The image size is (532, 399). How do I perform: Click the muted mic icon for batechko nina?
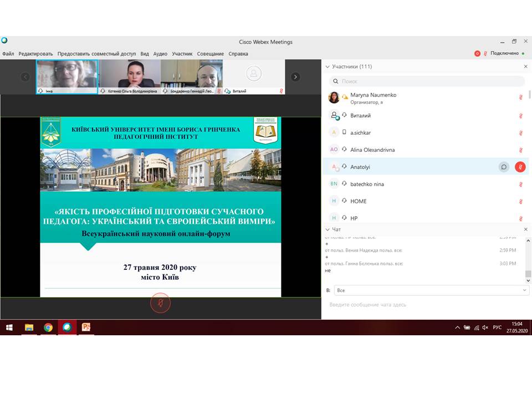pyautogui.click(x=520, y=184)
